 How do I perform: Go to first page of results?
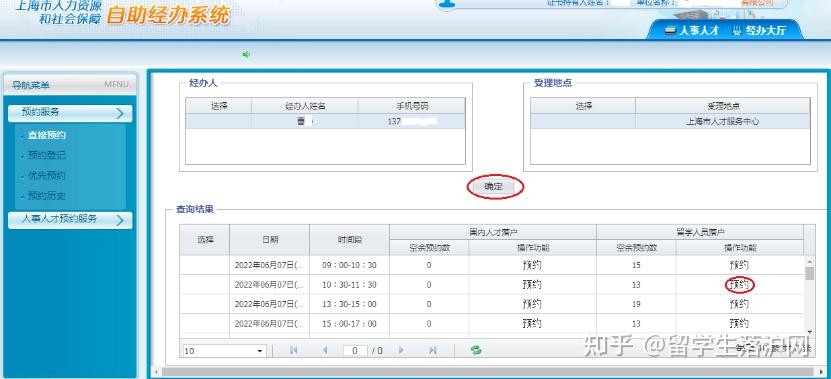point(293,350)
